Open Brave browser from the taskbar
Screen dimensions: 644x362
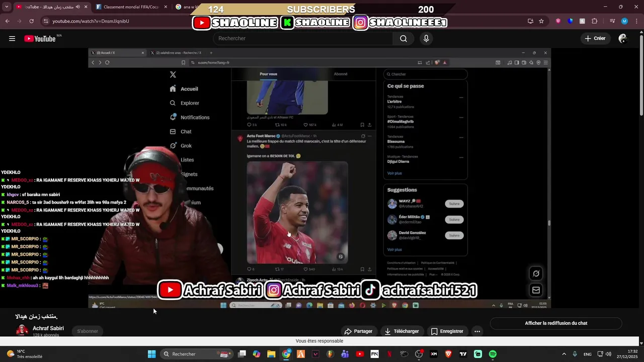coord(448,354)
